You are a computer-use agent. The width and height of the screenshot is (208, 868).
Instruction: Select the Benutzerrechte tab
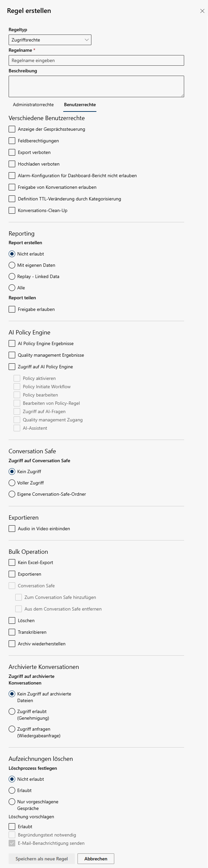click(x=80, y=105)
